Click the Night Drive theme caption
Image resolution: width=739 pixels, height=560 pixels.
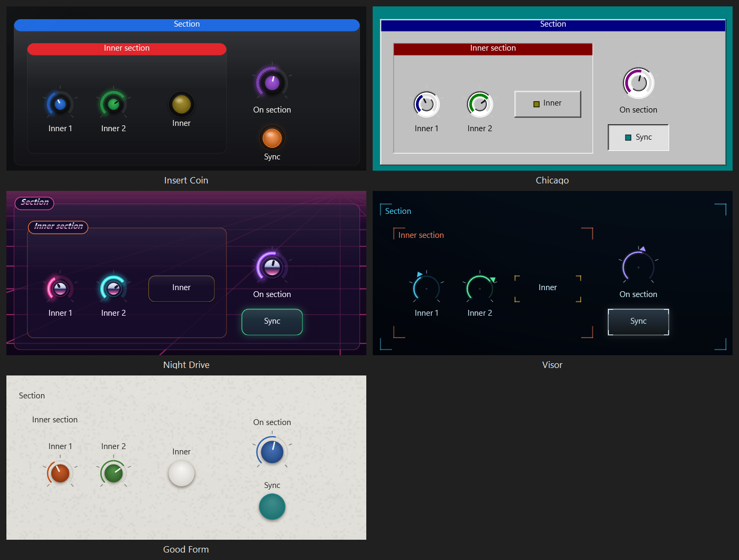[186, 365]
